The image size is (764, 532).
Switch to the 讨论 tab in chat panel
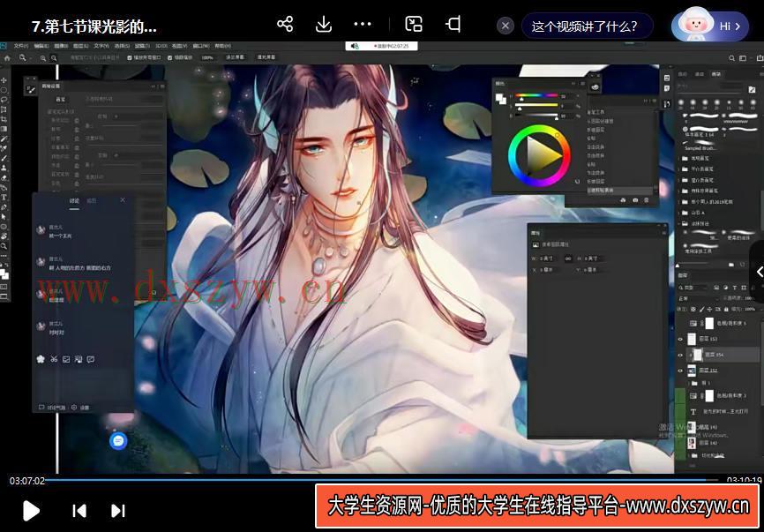point(74,201)
